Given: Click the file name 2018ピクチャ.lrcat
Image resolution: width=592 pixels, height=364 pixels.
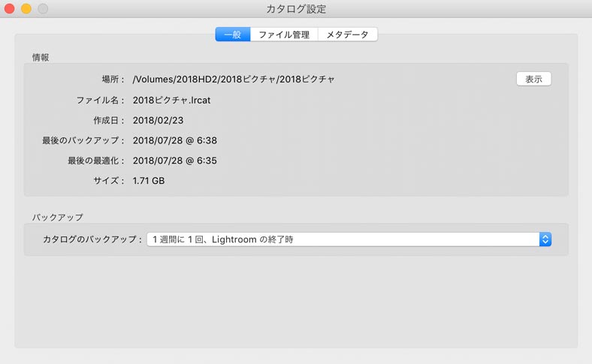Looking at the screenshot, I should 171,100.
